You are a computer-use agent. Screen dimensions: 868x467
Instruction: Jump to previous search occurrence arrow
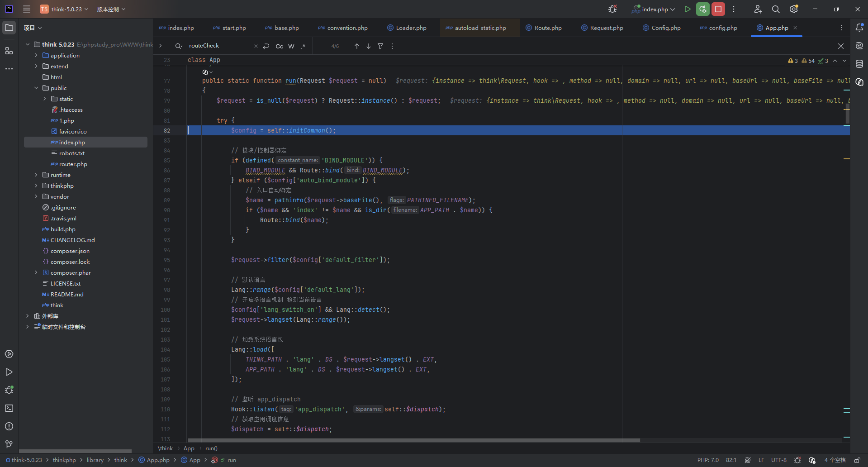coord(357,46)
